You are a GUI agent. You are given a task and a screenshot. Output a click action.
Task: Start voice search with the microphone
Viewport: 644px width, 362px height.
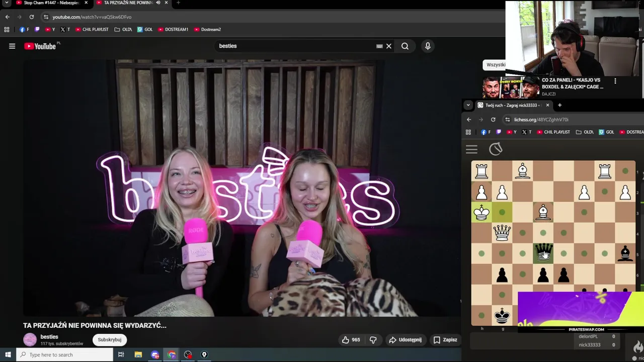[428, 46]
